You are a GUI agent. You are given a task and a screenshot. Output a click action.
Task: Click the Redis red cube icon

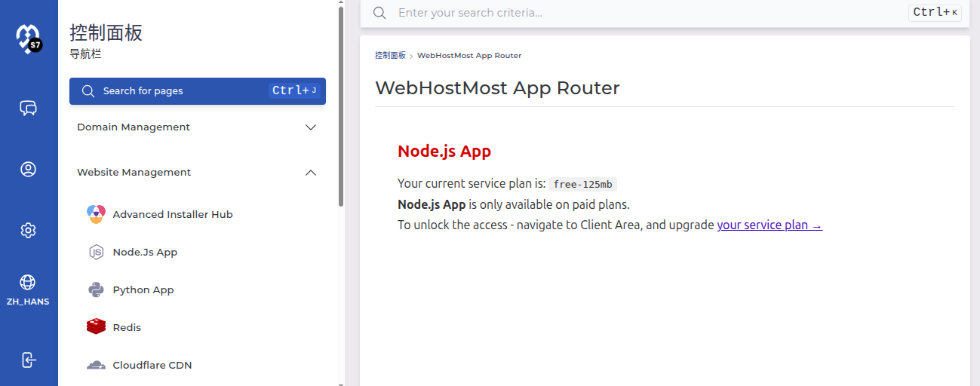(x=96, y=327)
